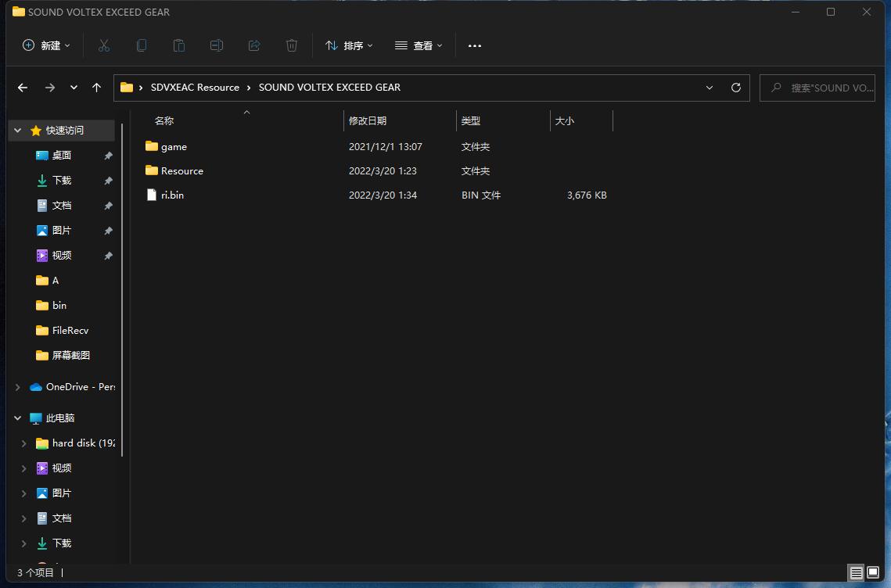The width and height of the screenshot is (891, 588).
Task: Switch to details view layout toggle
Action: (856, 573)
